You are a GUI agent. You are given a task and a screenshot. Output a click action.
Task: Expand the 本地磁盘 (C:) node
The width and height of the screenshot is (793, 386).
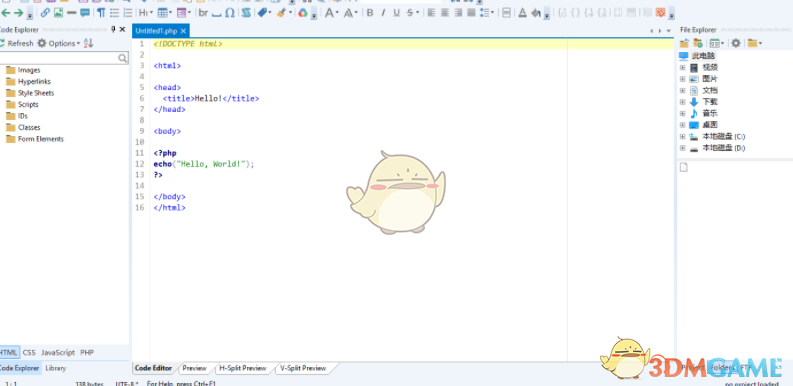[682, 137]
